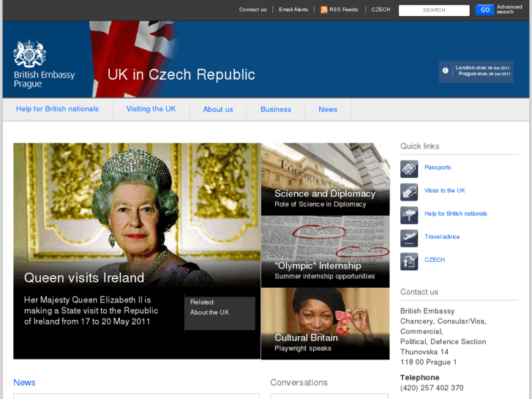Open the News menu item
Viewport: 532px width, 399px height.
coord(328,109)
